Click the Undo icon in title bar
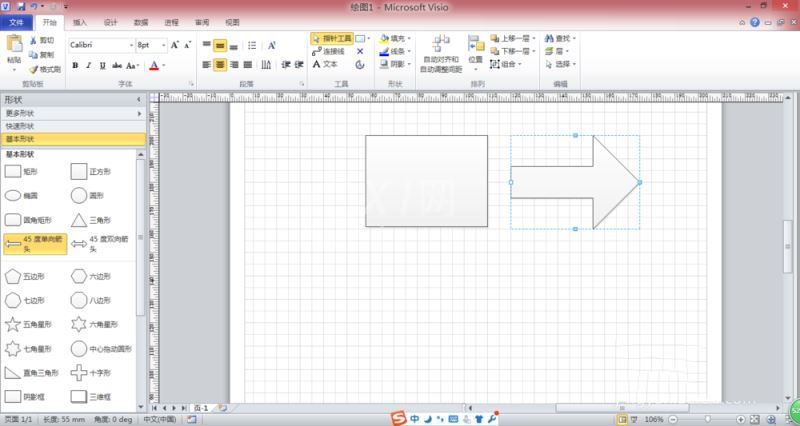Viewport: 800px width, 426px height. click(34, 7)
